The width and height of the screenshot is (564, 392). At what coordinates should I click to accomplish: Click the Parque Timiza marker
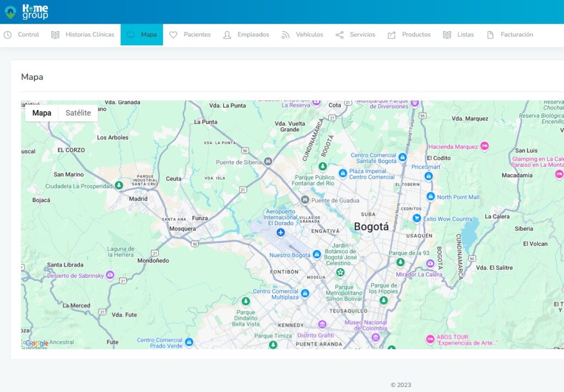click(273, 345)
